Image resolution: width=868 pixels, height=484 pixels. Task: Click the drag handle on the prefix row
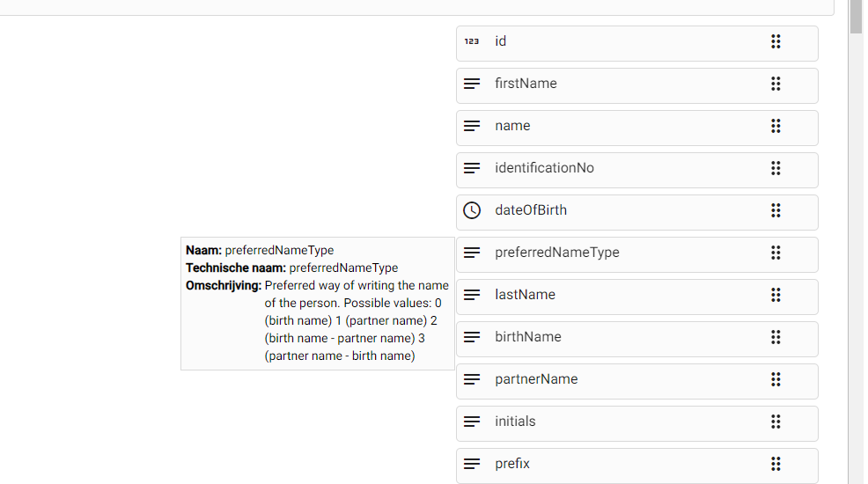click(x=776, y=464)
